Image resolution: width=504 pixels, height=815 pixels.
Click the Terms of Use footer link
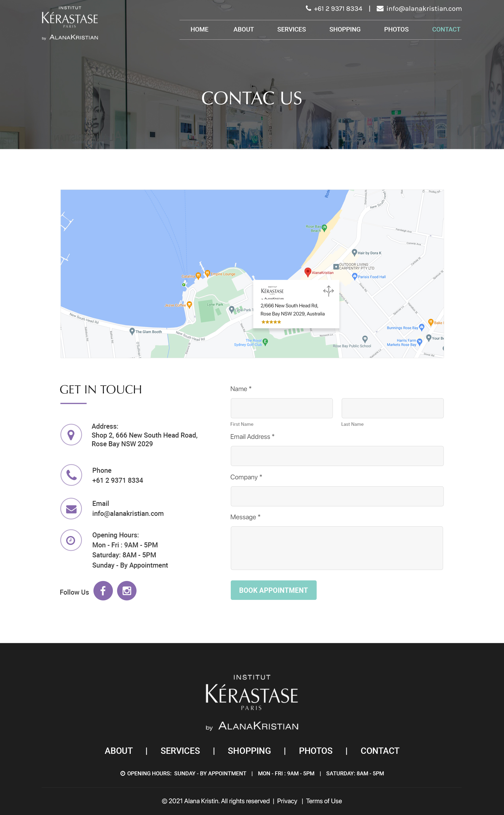tap(324, 801)
